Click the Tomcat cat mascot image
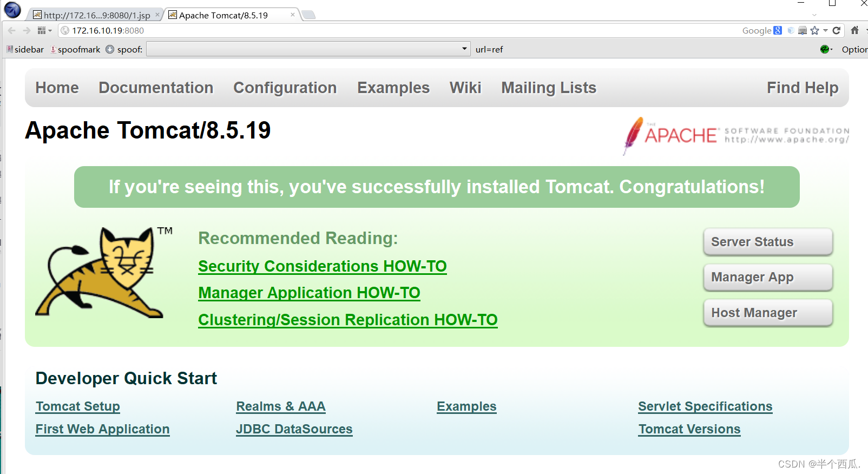Screen dimensions: 868x474 tap(103, 273)
